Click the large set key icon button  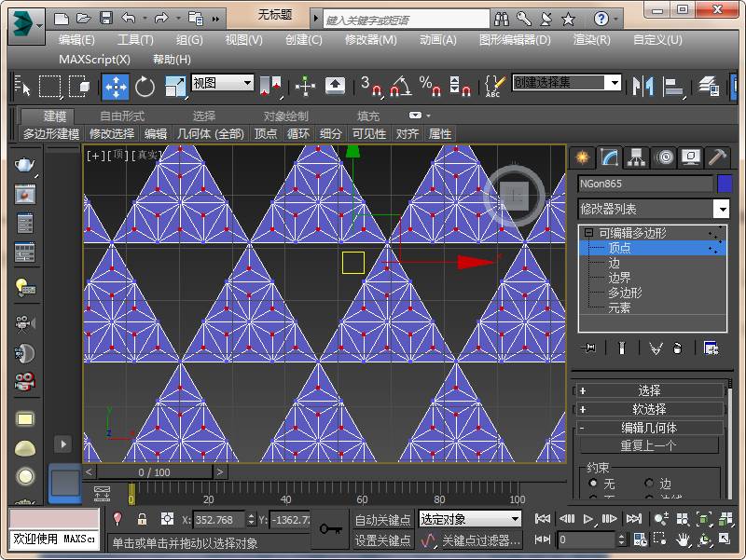click(x=330, y=529)
